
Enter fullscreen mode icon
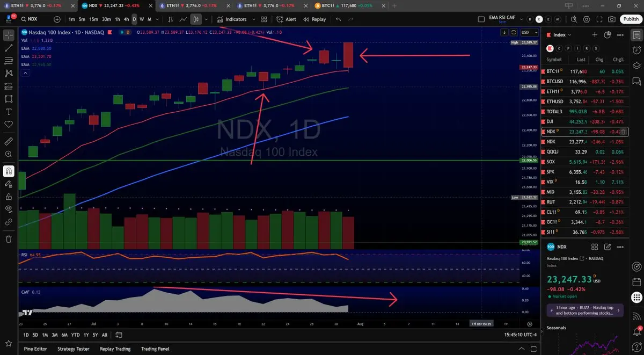[599, 19]
